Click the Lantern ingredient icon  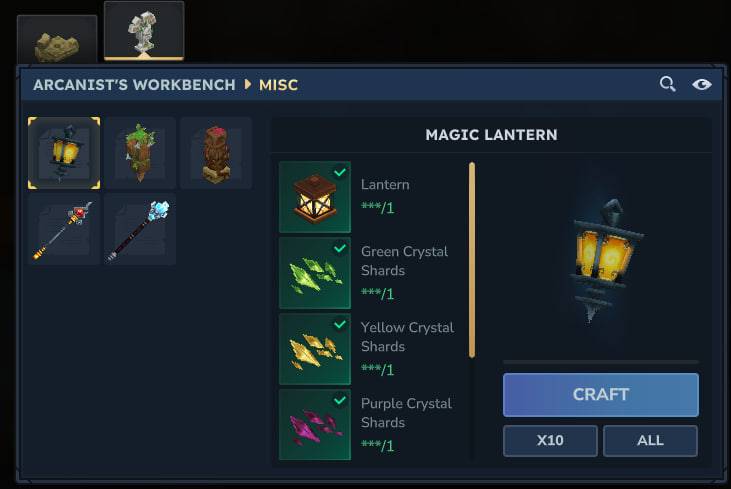pyautogui.click(x=315, y=197)
